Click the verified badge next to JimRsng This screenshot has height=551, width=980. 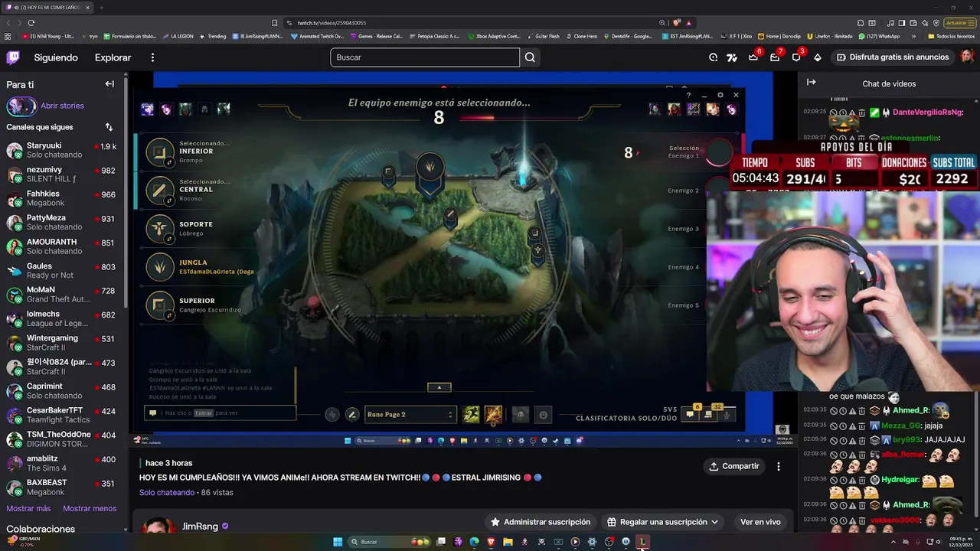(x=224, y=527)
